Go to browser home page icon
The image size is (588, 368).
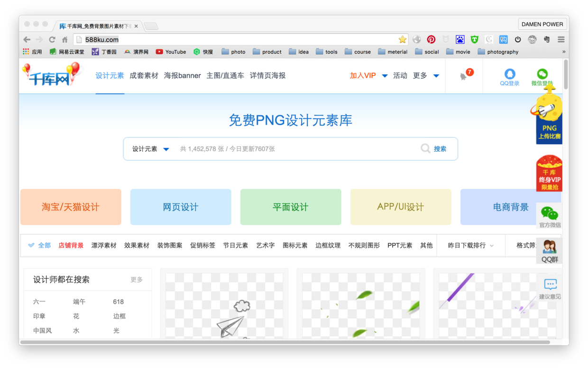coord(65,40)
